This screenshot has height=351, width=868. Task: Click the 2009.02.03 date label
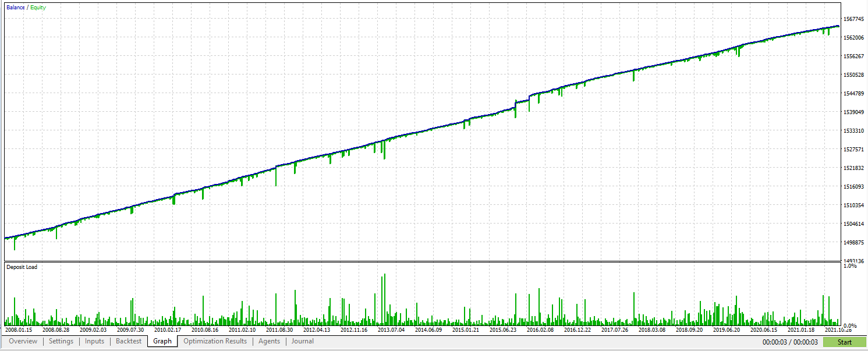[93, 330]
